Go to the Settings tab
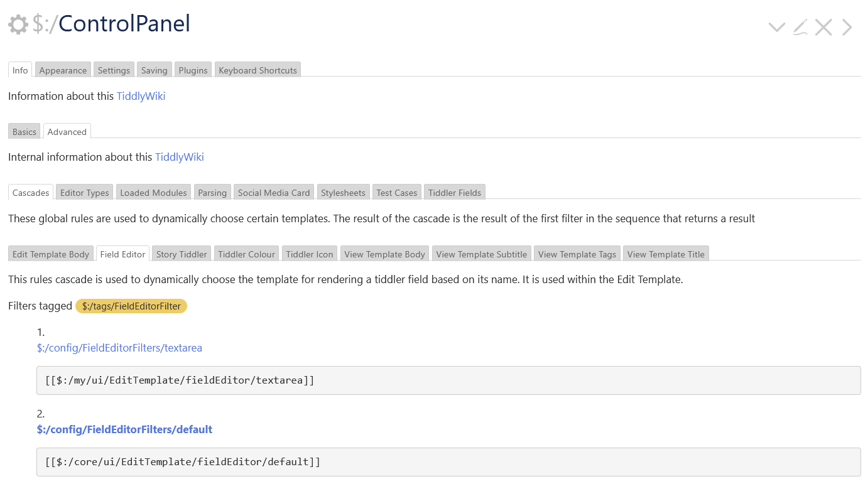Viewport: 868px width, 484px height. pos(114,70)
